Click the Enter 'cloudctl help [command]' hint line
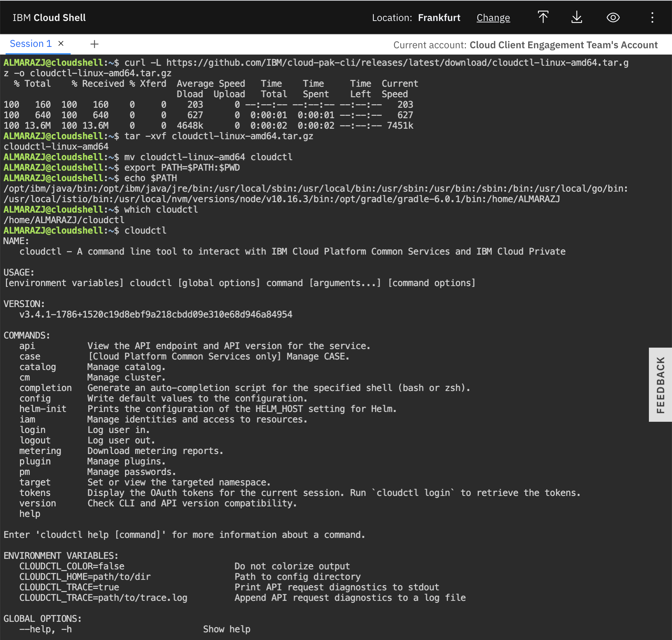Screen dimensions: 672x640 [x=184, y=535]
